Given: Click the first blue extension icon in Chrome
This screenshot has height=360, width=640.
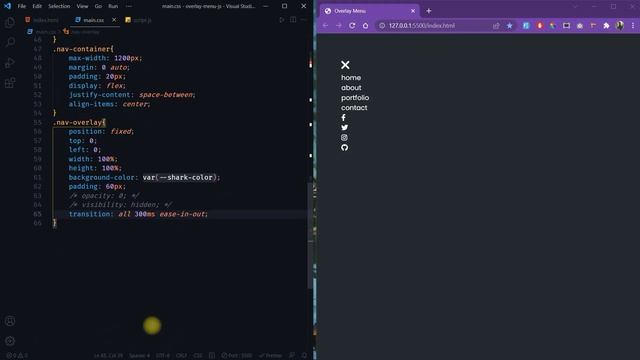Looking at the screenshot, I should coord(526,25).
